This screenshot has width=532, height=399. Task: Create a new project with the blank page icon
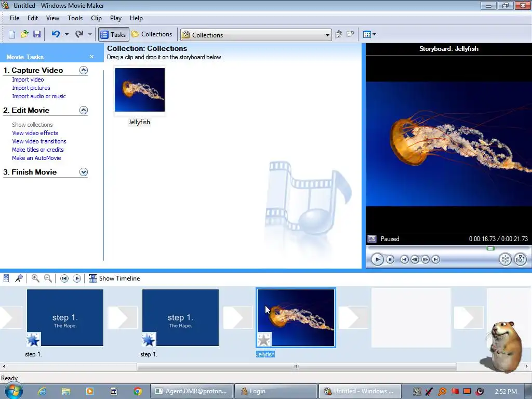tap(12, 34)
